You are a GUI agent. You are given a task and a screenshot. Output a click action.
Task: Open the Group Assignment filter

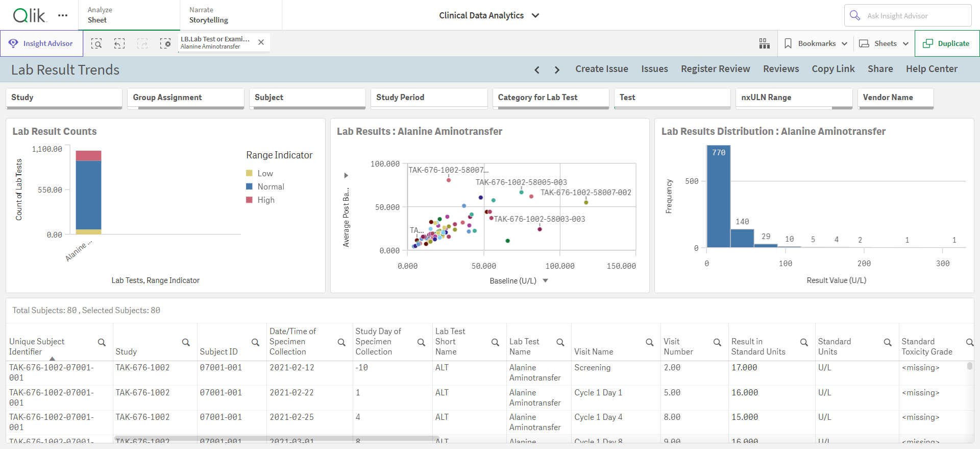pos(186,98)
